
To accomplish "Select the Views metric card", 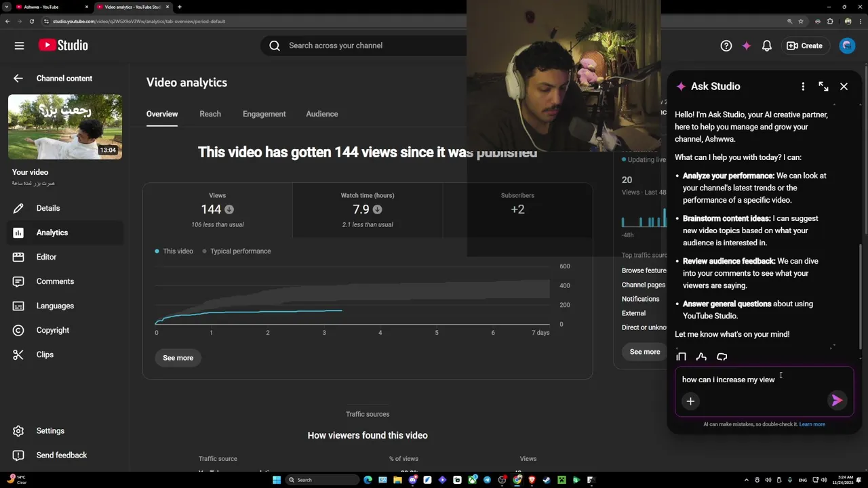I will [218, 210].
